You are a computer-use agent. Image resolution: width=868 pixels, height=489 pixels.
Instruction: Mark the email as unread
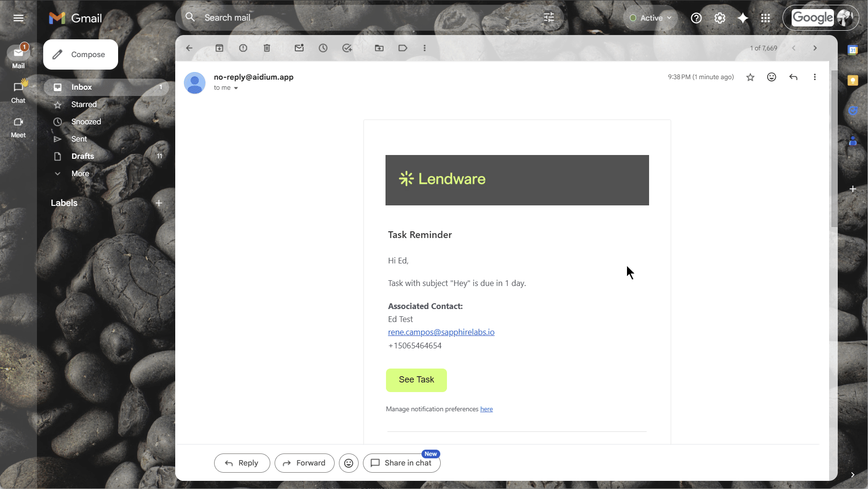click(299, 48)
